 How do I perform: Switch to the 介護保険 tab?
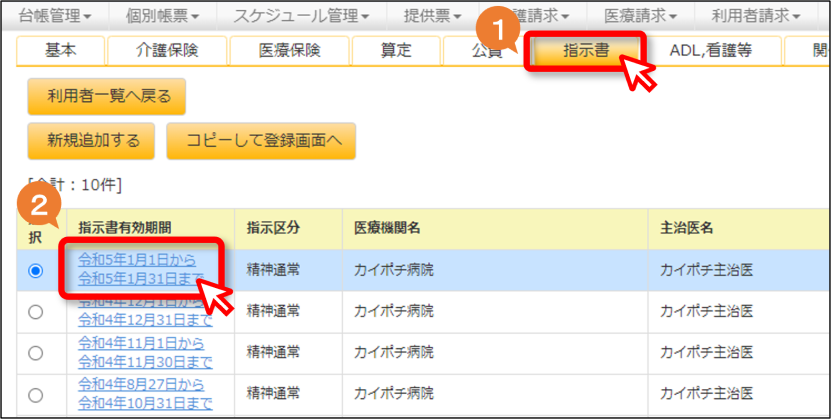pyautogui.click(x=167, y=50)
